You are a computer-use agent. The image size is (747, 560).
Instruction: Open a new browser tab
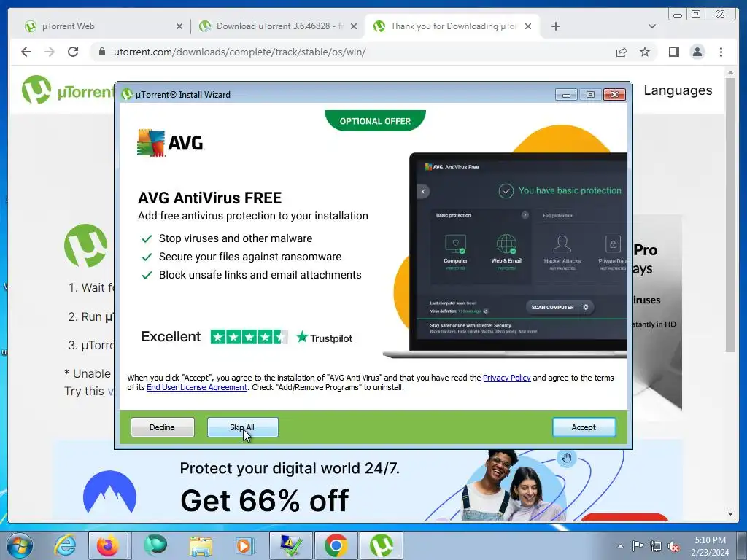[555, 26]
